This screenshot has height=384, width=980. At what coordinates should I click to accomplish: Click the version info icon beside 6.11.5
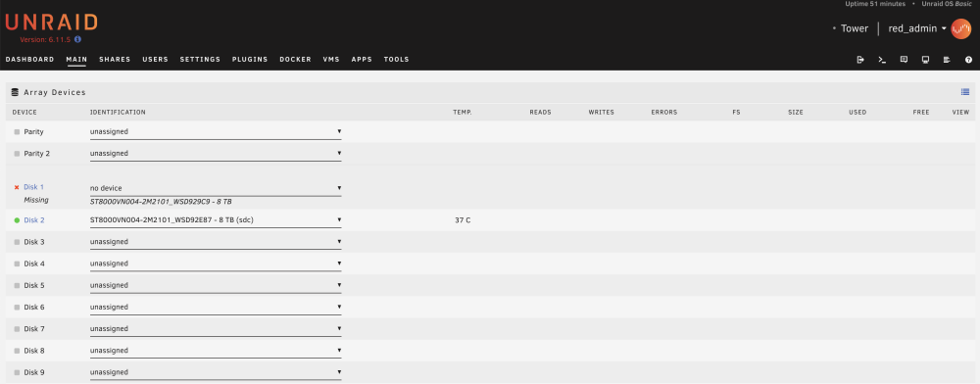point(77,39)
